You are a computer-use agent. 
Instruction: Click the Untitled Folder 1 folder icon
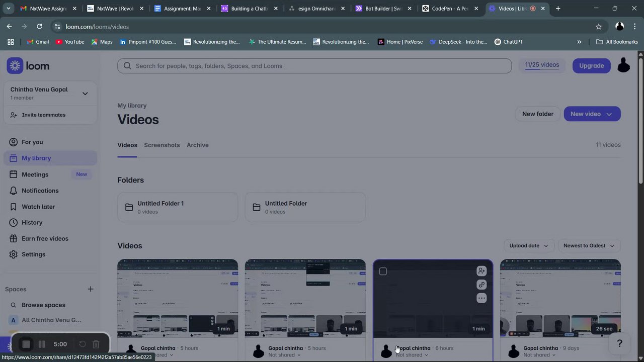click(x=129, y=207)
